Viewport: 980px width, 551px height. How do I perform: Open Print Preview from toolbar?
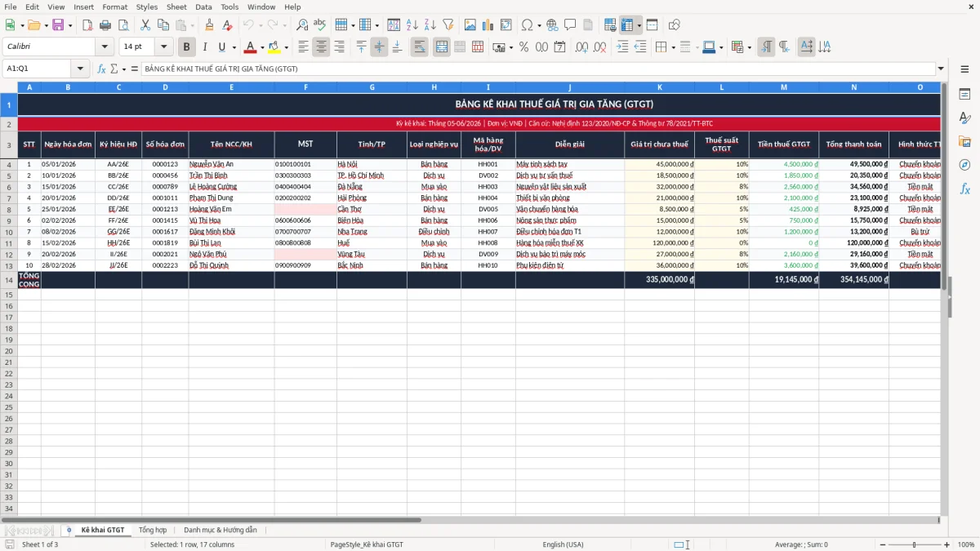pyautogui.click(x=122, y=25)
